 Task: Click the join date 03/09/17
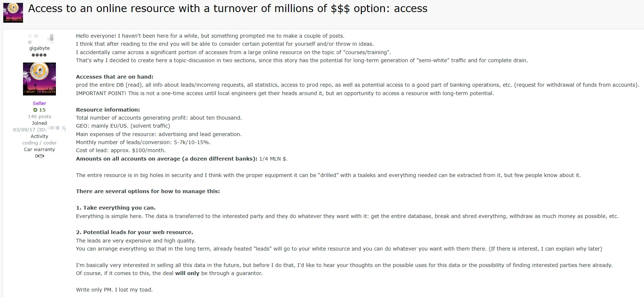pos(24,129)
